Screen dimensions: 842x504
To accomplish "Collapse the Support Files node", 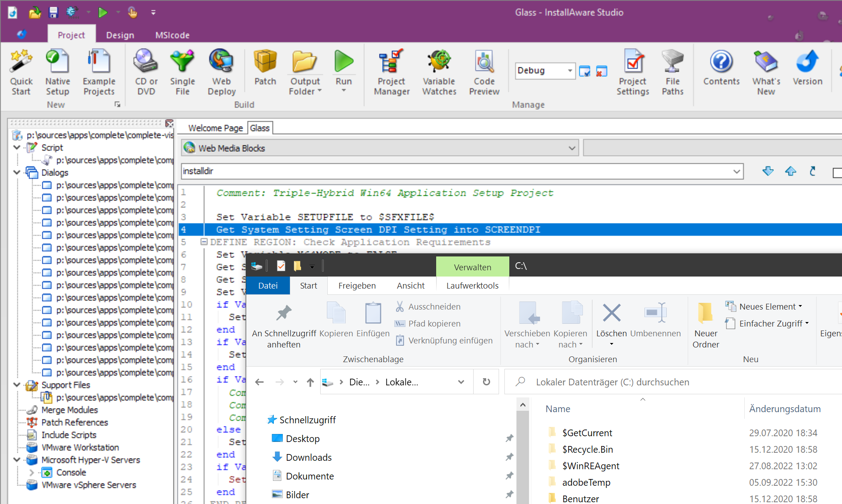I will [17, 384].
